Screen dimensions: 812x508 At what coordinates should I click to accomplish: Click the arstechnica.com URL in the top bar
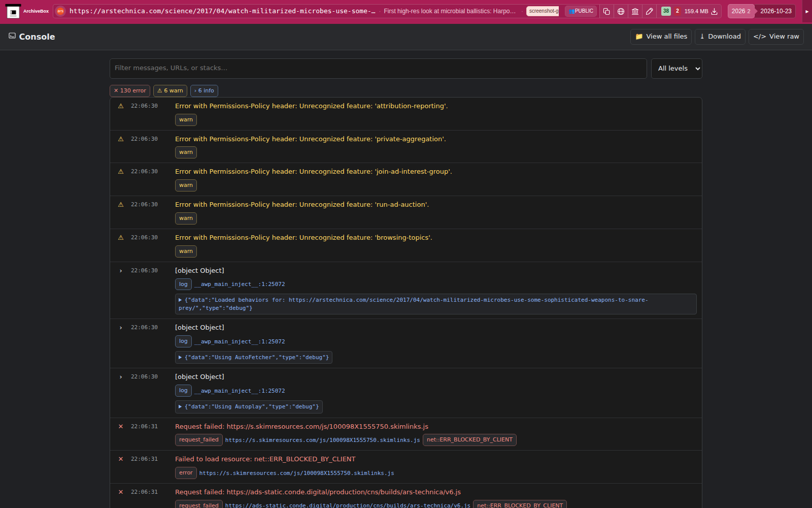point(222,11)
